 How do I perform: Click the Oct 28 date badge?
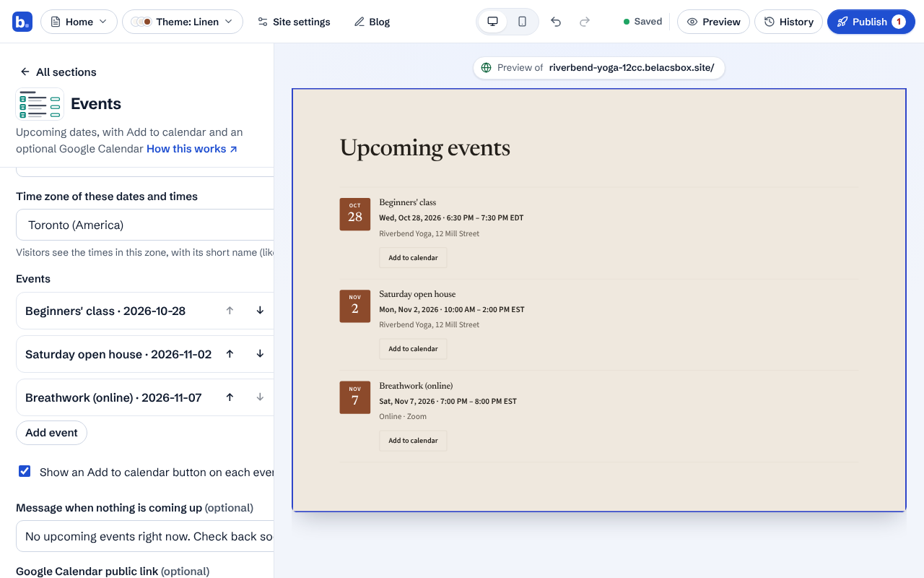pos(355,214)
